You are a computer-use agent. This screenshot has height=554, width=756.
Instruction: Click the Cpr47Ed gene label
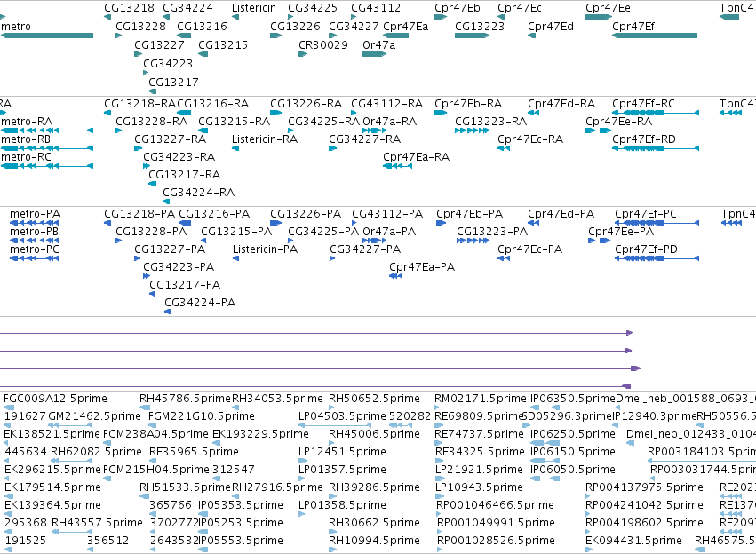pos(551,26)
